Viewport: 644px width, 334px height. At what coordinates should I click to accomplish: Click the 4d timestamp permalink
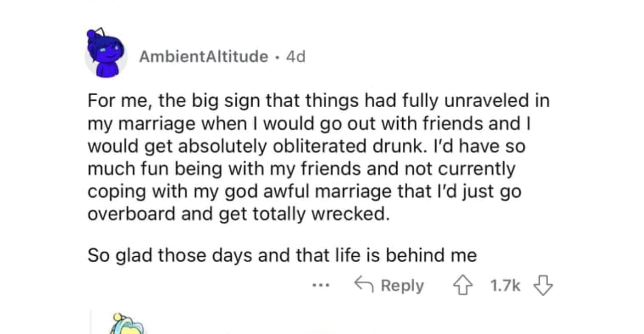(296, 57)
